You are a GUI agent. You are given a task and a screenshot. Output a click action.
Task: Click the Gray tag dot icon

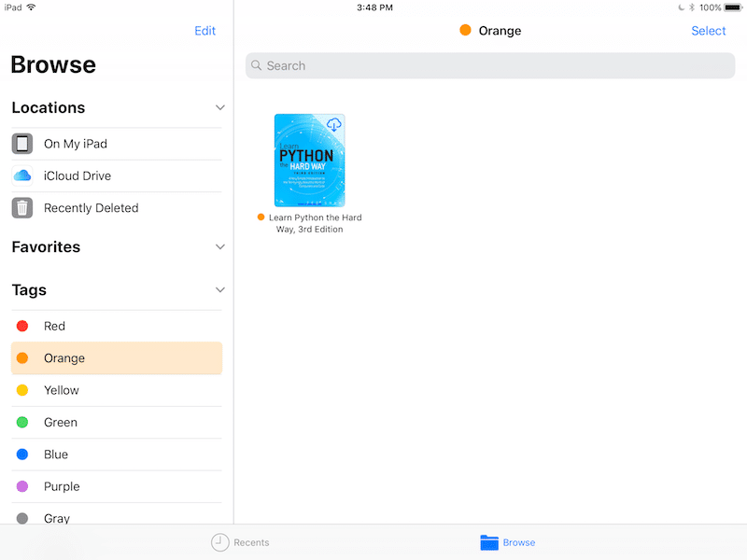(x=22, y=518)
